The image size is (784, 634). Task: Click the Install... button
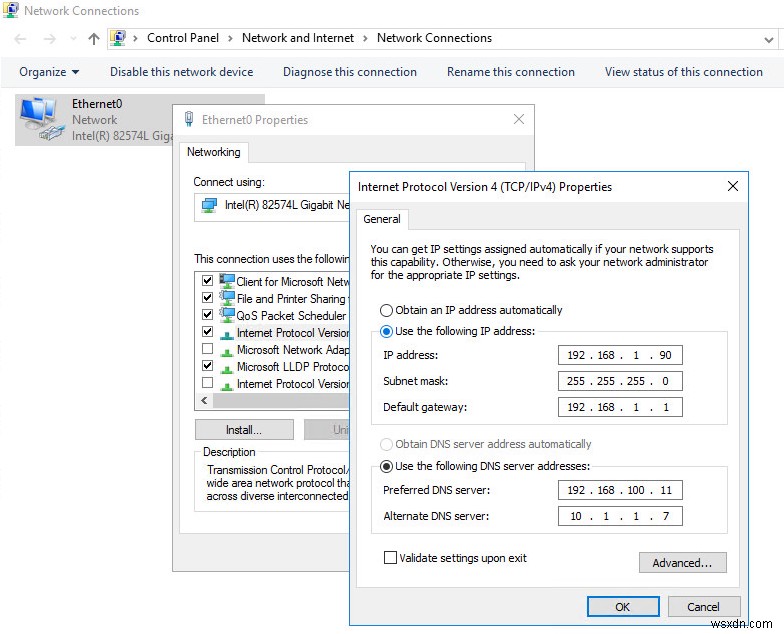[244, 430]
